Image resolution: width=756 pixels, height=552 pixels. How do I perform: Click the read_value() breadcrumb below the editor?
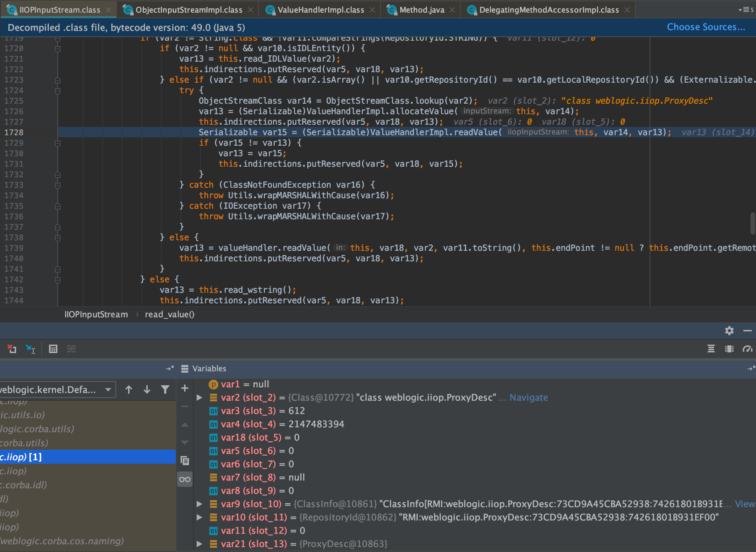pos(170,314)
